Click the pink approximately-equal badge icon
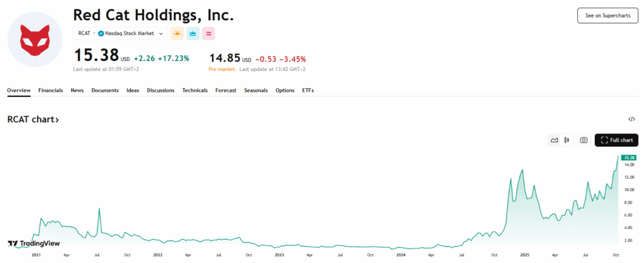Screen dimensions: 644x263 [208, 33]
